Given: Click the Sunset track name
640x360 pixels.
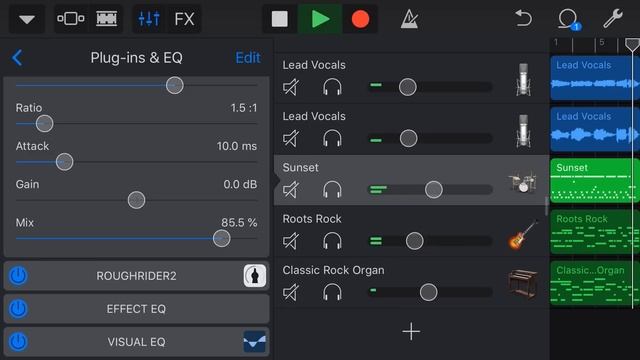Looking at the screenshot, I should 300,167.
